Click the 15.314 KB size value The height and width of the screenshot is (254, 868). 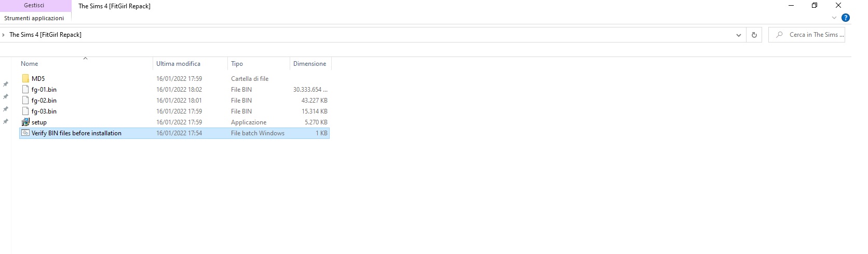pyautogui.click(x=314, y=111)
